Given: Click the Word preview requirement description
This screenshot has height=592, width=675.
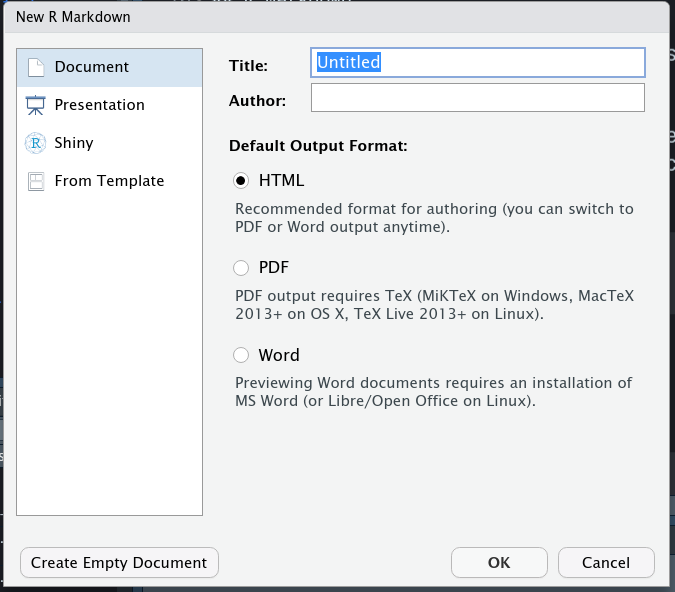Looking at the screenshot, I should pos(434,392).
